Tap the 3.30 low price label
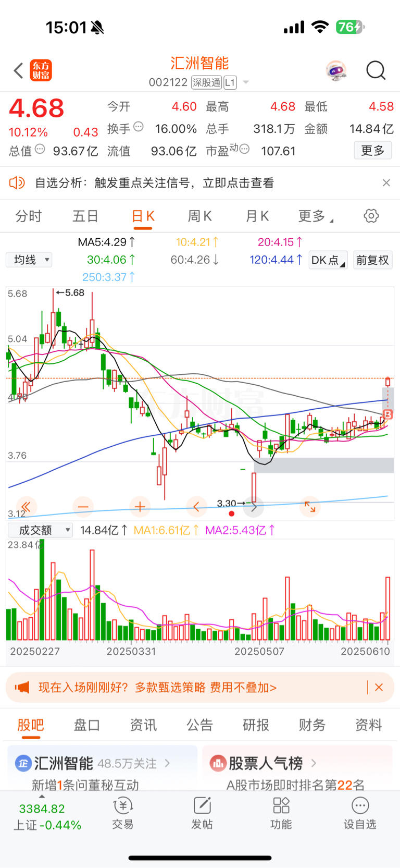The height and width of the screenshot is (868, 400). pos(231,503)
